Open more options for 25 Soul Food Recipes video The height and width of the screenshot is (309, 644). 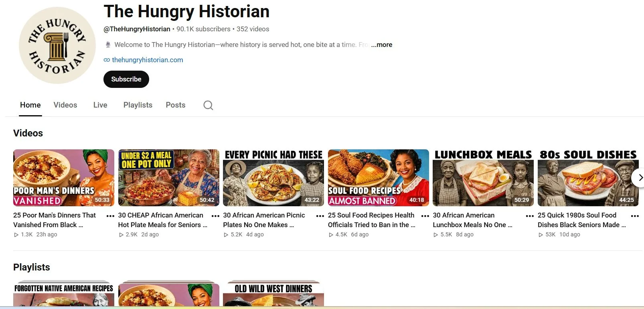pos(425,216)
